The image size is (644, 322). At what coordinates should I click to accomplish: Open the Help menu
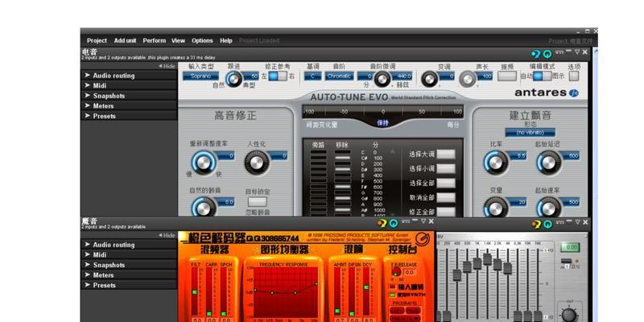coord(226,41)
